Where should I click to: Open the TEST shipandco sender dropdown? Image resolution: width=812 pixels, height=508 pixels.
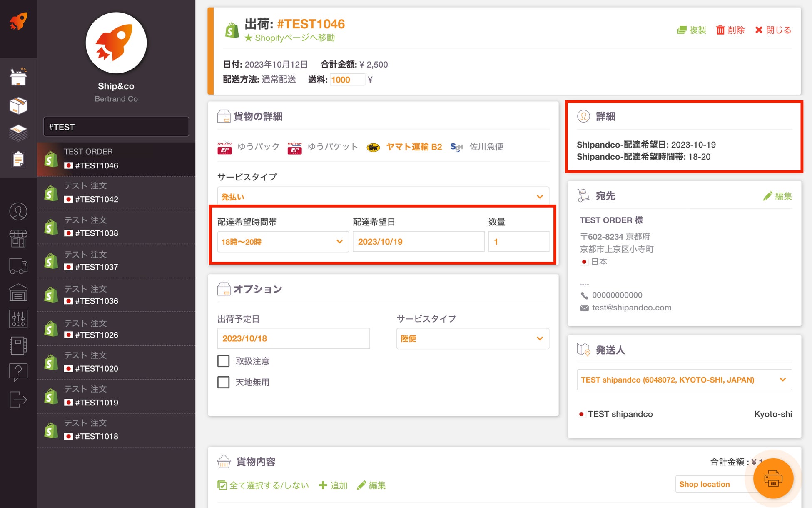pos(684,380)
